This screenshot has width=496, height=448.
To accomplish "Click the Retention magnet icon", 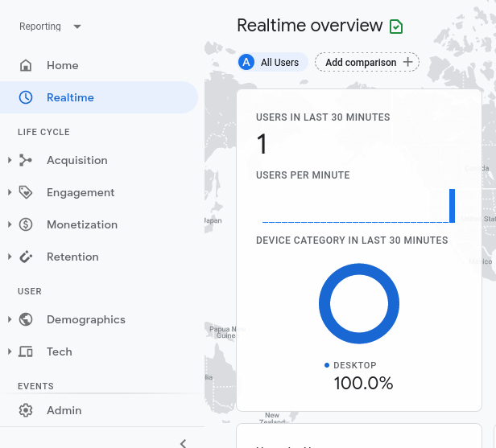I will pyautogui.click(x=26, y=257).
